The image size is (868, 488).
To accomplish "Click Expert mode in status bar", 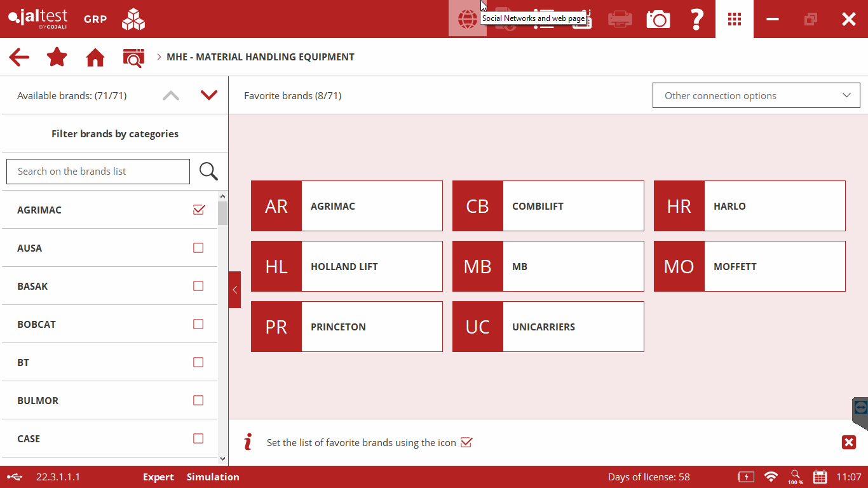I will 158,477.
